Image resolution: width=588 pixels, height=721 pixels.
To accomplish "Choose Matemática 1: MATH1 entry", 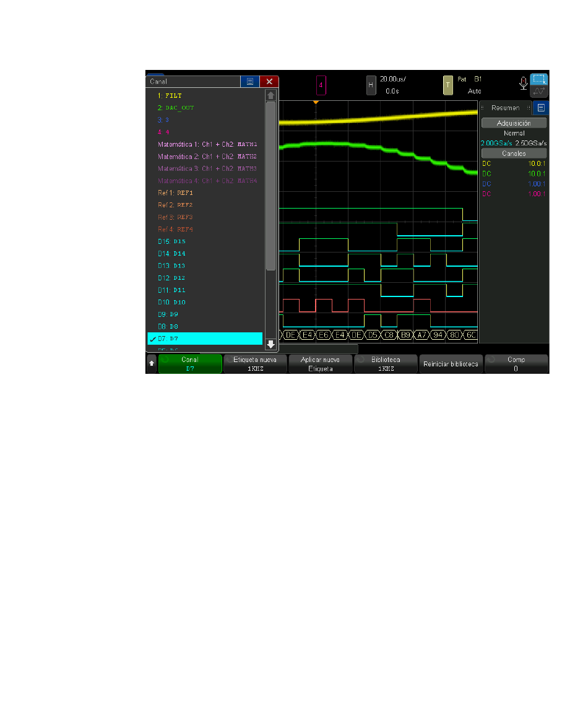I will (x=205, y=144).
